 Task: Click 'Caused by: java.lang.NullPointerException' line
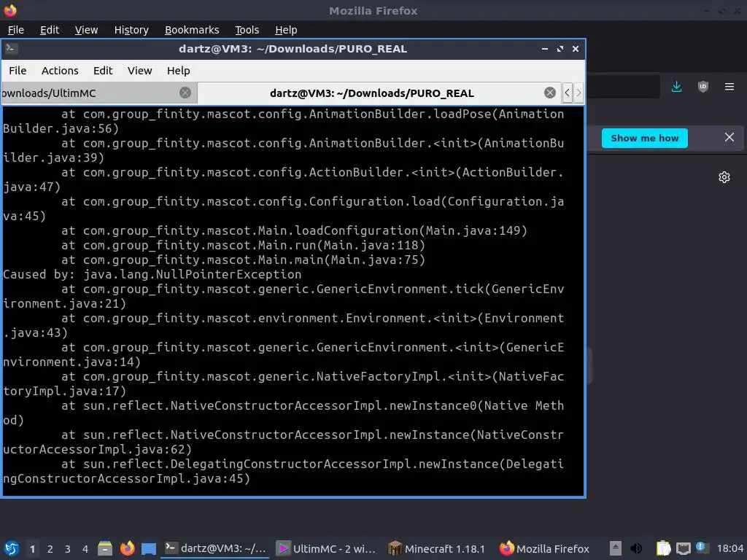[152, 274]
